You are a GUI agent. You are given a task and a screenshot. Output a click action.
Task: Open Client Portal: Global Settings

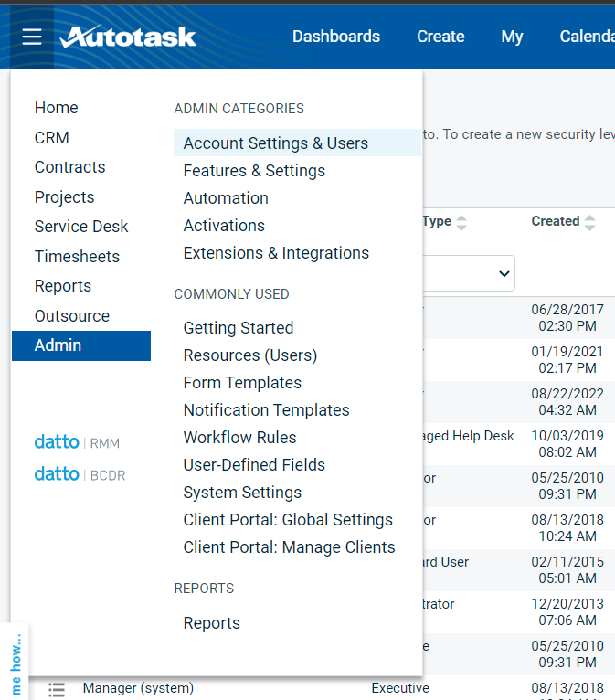(288, 520)
